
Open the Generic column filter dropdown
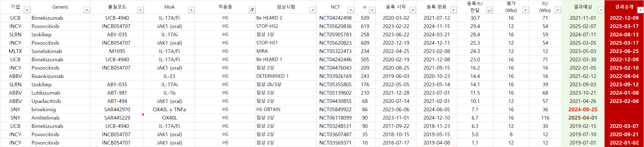[x=87, y=10]
